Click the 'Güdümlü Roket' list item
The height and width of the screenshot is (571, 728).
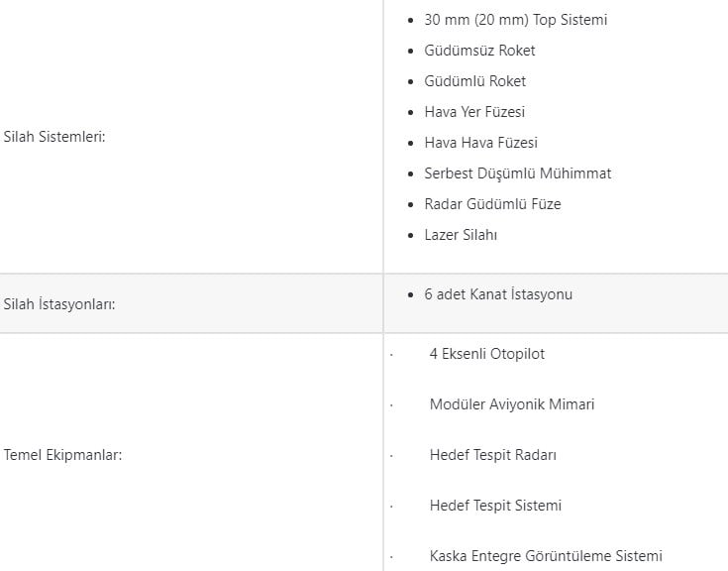click(x=474, y=81)
